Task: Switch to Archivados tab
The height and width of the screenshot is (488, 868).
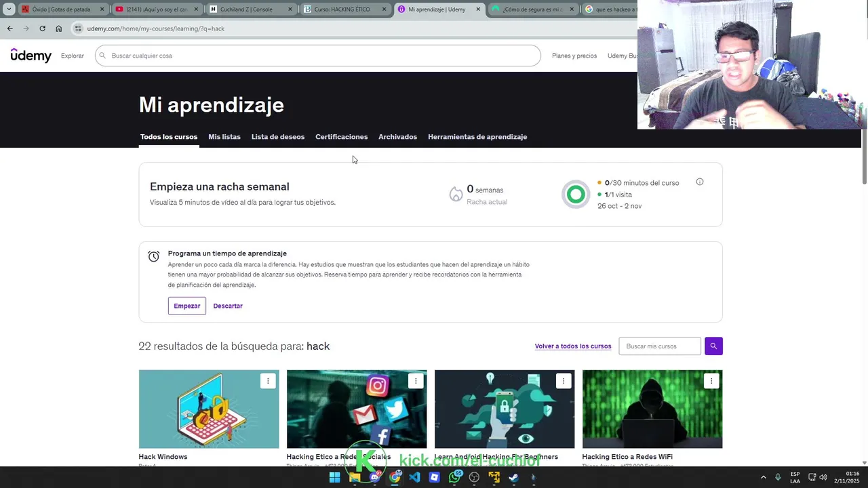Action: (x=398, y=137)
